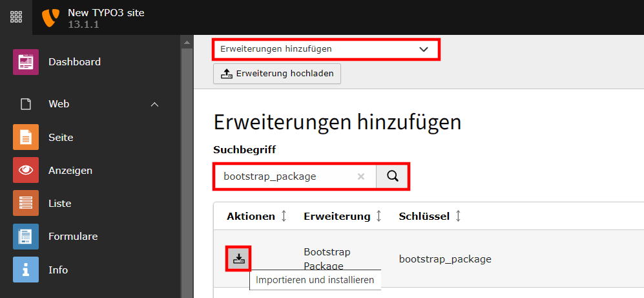The height and width of the screenshot is (298, 644).
Task: Open the Anzeigen eye icon module
Action: (26, 170)
